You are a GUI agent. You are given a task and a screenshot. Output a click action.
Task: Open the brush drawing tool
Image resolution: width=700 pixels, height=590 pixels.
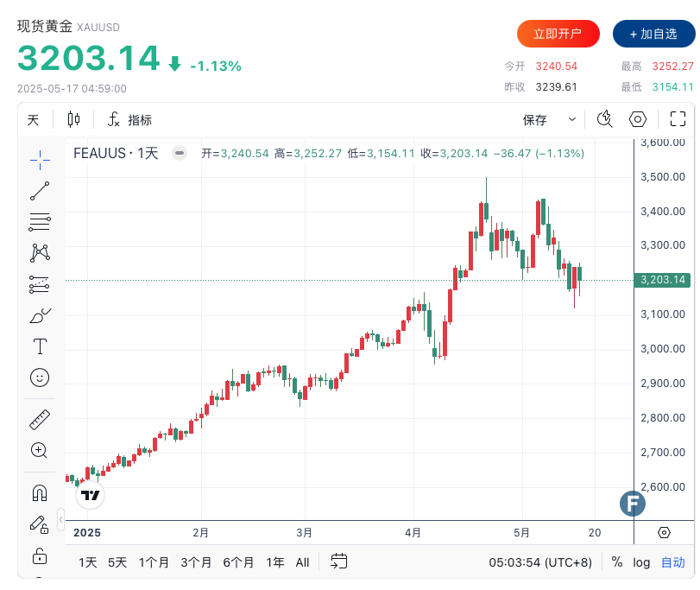pyautogui.click(x=40, y=316)
